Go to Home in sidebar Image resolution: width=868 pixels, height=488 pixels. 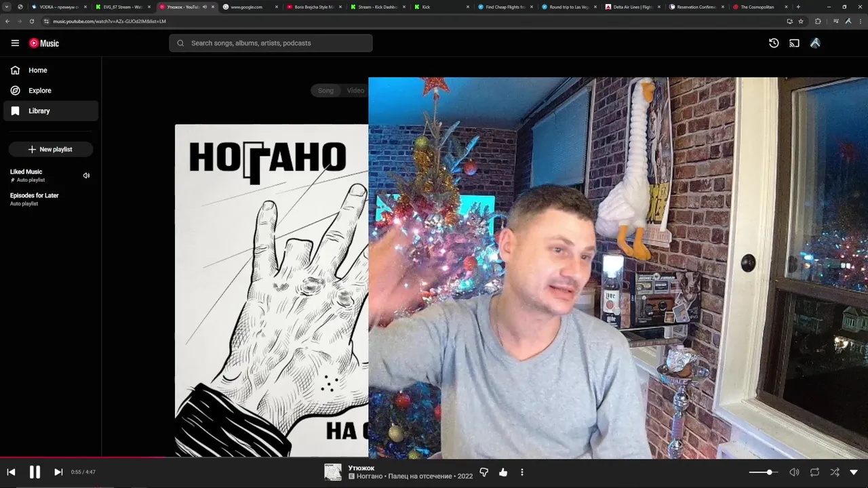(x=51, y=70)
